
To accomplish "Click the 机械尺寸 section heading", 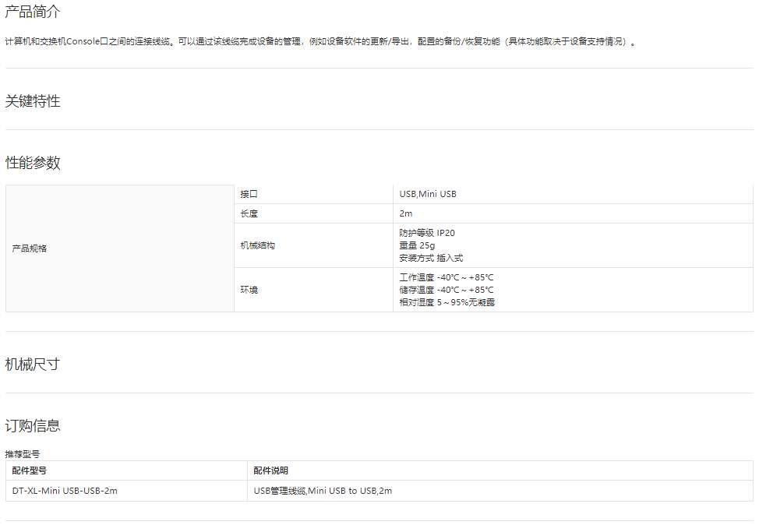I will click(32, 365).
